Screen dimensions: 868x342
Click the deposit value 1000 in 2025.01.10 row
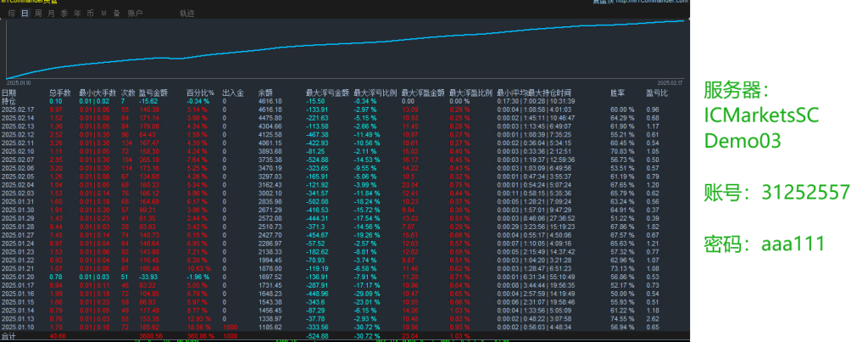pyautogui.click(x=230, y=328)
